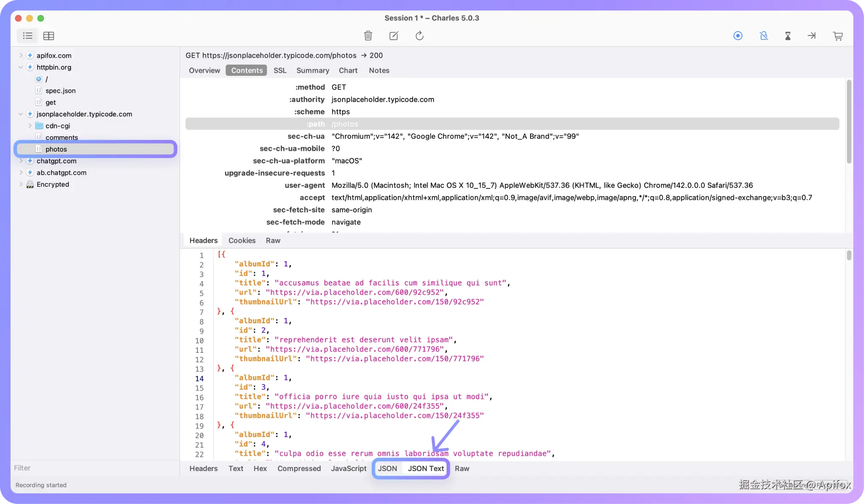Click the request headers vertical scrollbar
Image resolution: width=864 pixels, height=504 pixels.
pyautogui.click(x=849, y=122)
